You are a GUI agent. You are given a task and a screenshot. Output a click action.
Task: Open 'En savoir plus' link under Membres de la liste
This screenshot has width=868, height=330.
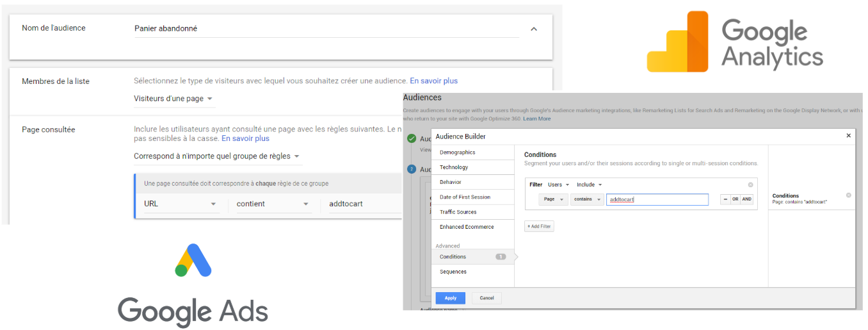coord(434,81)
